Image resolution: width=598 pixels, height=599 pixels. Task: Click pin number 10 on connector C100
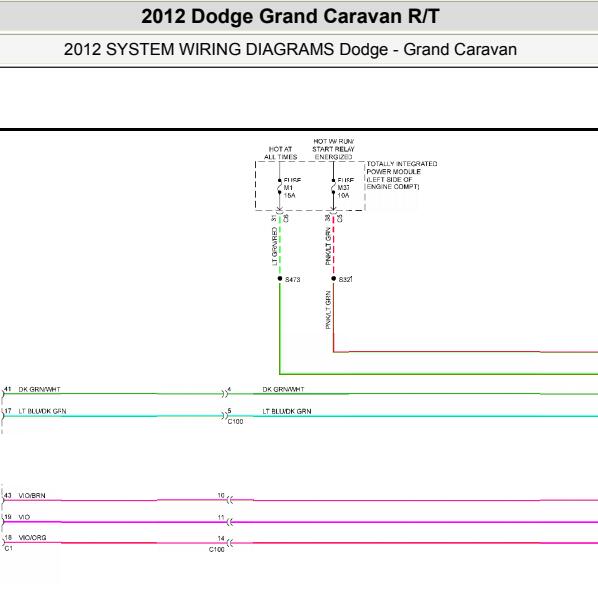pyautogui.click(x=221, y=495)
